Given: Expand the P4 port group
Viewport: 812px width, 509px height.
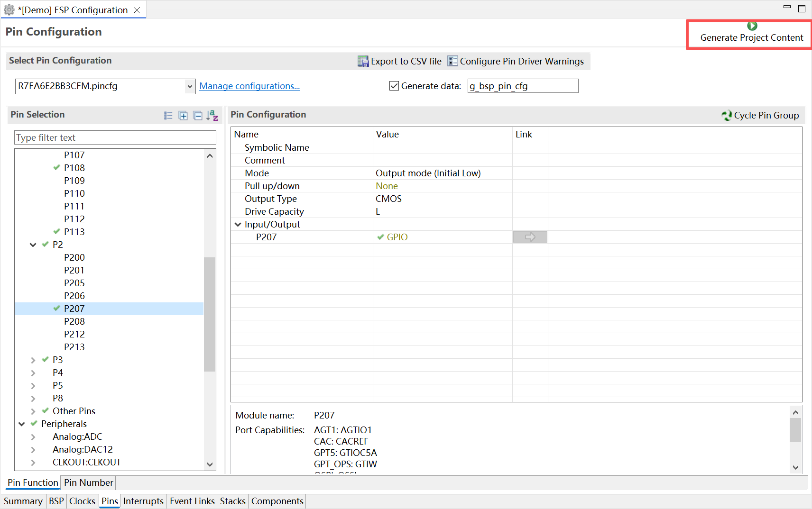Looking at the screenshot, I should [x=33, y=373].
